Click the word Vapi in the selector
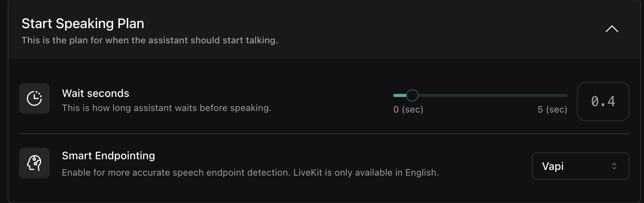 point(553,166)
